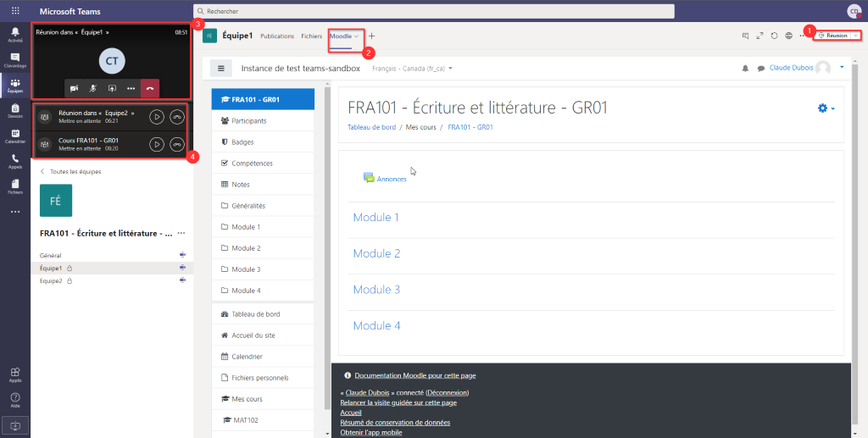Open the Aide help icon
The height and width of the screenshot is (438, 868).
15,401
